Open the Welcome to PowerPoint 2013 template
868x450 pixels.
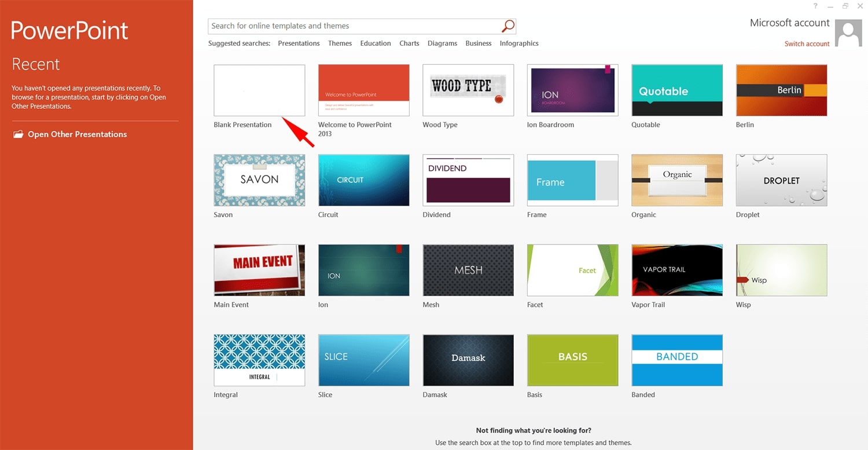point(364,90)
